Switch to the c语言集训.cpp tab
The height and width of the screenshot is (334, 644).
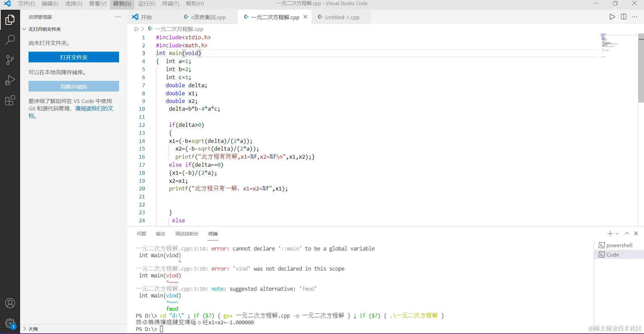tap(208, 17)
